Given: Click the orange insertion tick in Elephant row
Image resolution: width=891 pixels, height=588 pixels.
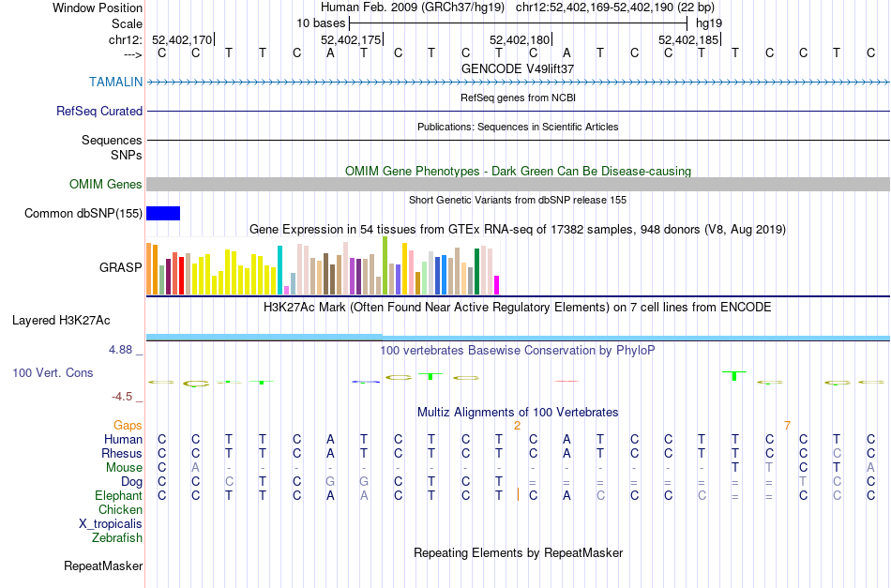Looking at the screenshot, I should pos(518,495).
